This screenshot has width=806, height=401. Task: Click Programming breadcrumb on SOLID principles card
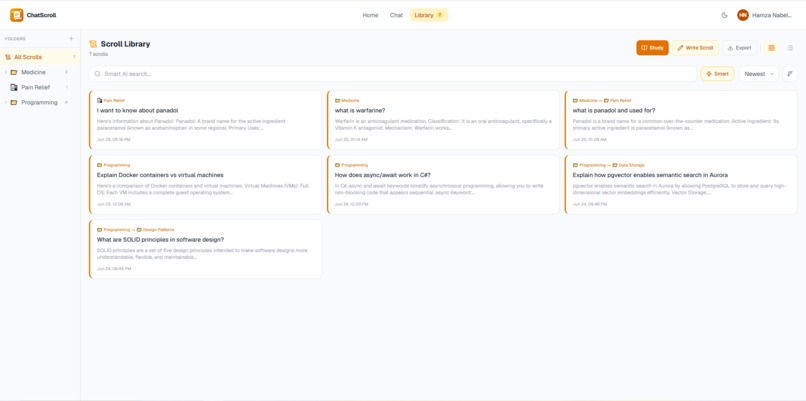pyautogui.click(x=114, y=230)
